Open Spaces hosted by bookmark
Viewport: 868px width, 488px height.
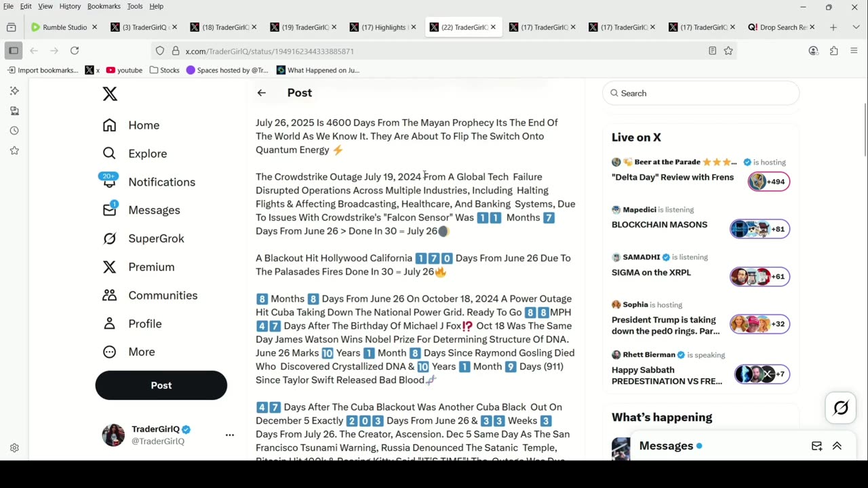[x=227, y=70]
